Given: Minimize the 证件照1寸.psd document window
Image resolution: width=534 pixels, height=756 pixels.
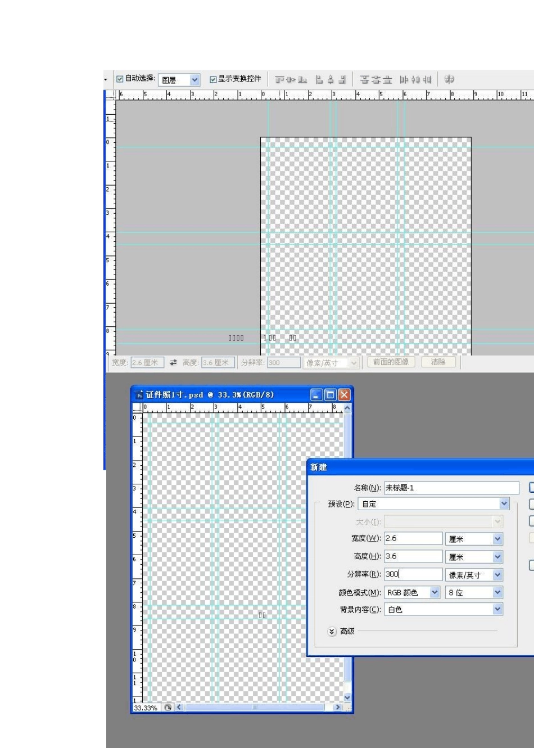Looking at the screenshot, I should point(316,395).
